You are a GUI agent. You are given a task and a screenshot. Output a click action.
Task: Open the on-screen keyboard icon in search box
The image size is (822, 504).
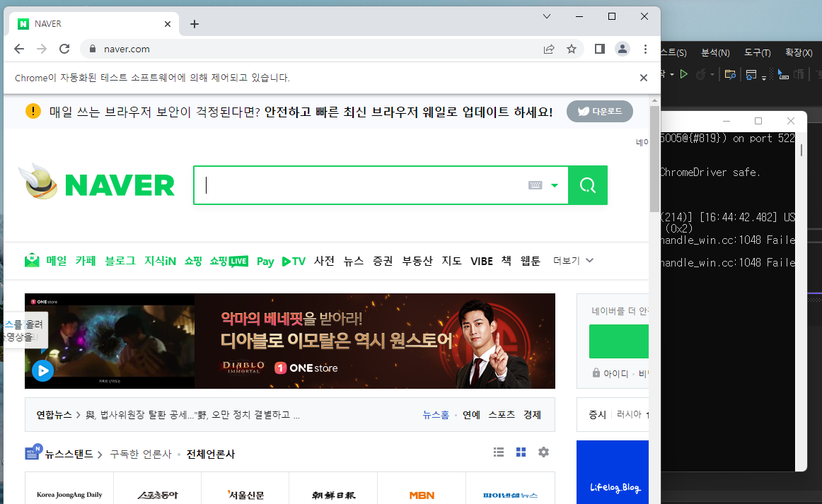click(x=535, y=185)
